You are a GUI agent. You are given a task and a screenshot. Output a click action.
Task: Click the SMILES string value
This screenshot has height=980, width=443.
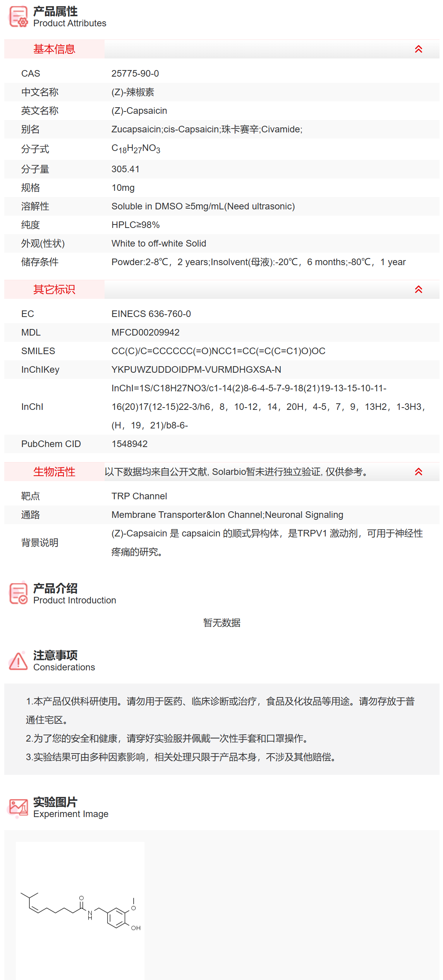point(218,351)
